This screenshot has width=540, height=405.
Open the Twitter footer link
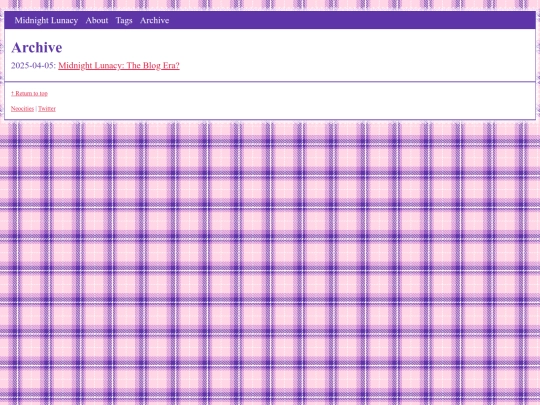pos(47,108)
